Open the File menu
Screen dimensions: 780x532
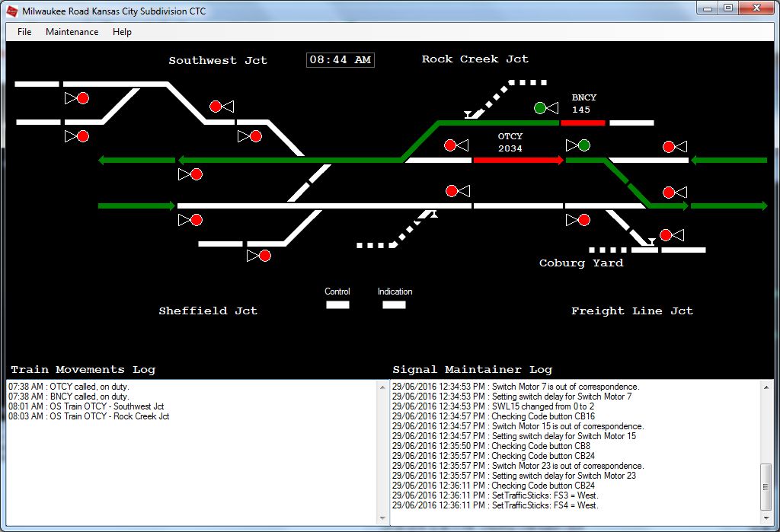coord(24,32)
